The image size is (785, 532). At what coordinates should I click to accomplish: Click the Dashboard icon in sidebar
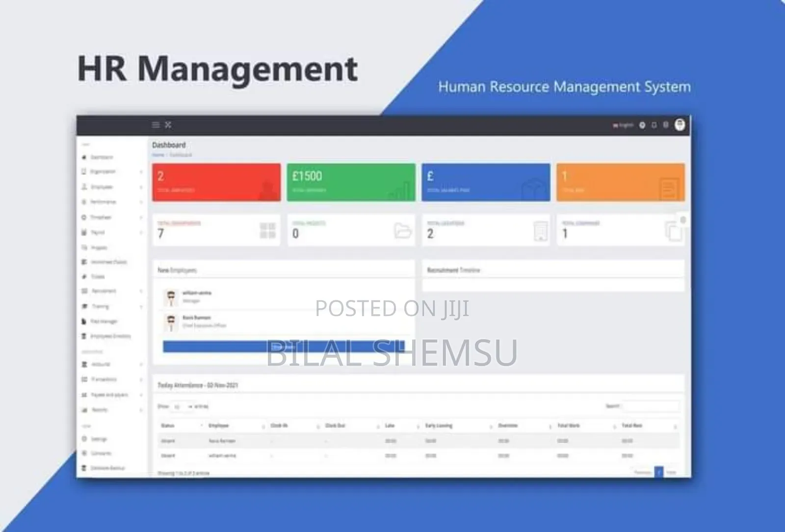(84, 158)
